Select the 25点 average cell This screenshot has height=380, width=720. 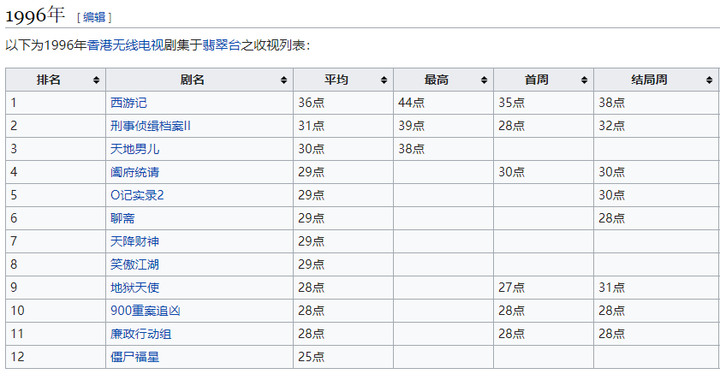tap(343, 357)
